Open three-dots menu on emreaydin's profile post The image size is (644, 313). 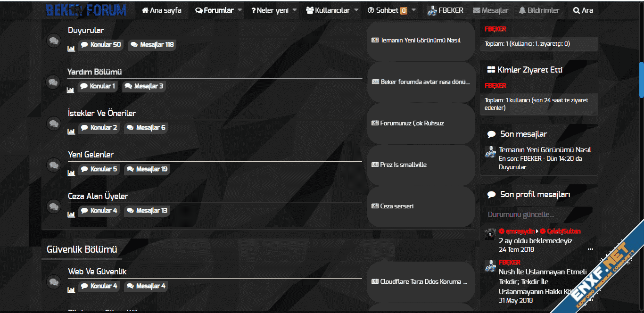point(590,249)
